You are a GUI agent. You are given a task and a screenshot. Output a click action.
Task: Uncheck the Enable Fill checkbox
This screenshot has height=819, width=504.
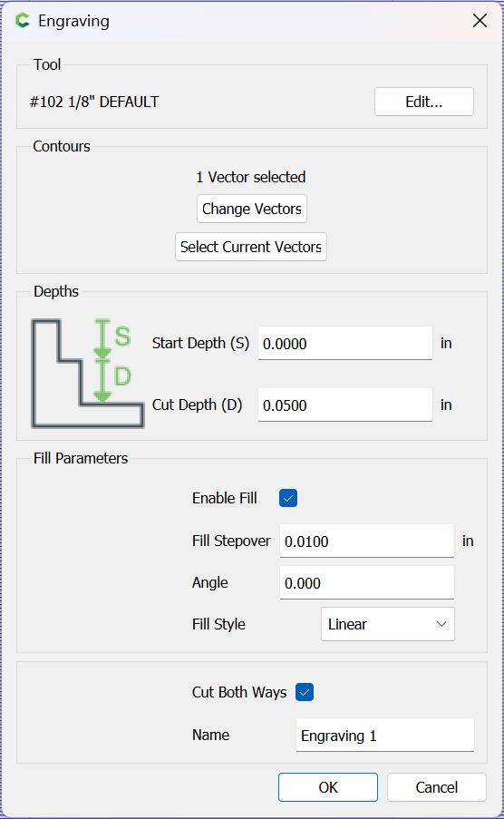pos(288,498)
